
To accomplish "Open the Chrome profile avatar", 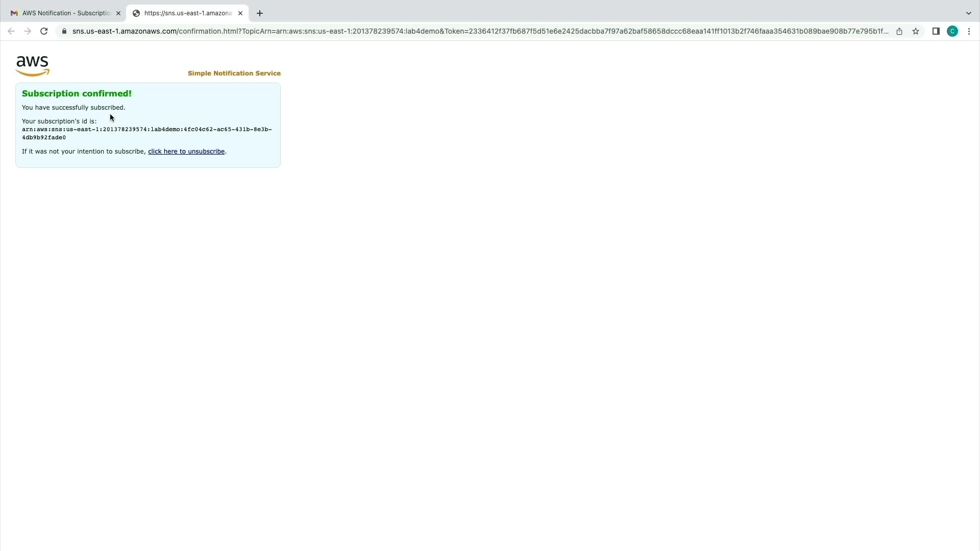I will pyautogui.click(x=952, y=31).
